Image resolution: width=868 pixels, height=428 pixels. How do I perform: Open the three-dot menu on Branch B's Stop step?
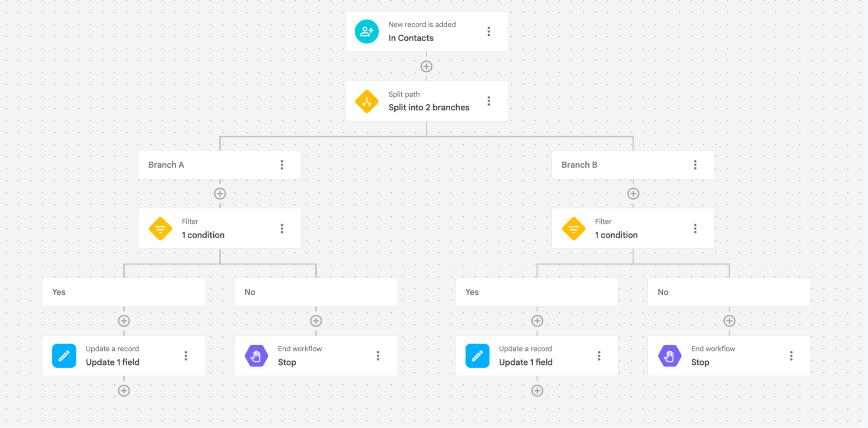point(791,356)
